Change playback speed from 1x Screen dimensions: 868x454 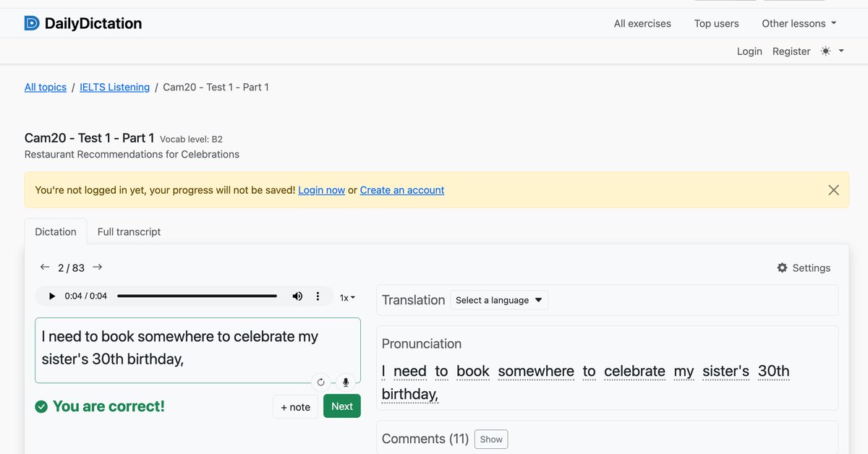[x=347, y=297]
